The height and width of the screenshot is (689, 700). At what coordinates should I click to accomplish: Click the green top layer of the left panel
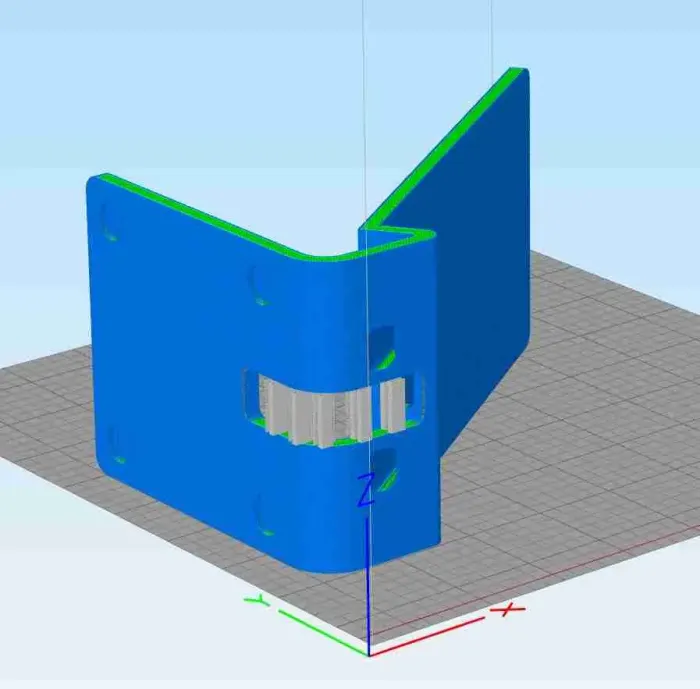pos(201,216)
